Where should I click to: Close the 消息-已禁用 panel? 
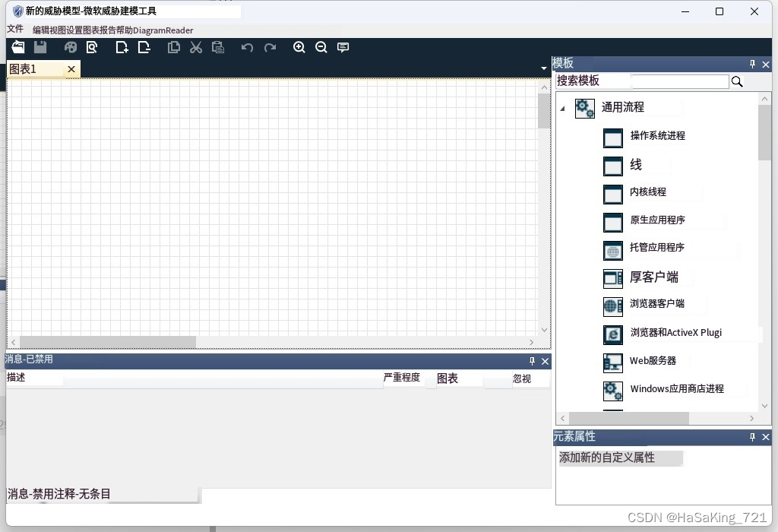point(545,361)
